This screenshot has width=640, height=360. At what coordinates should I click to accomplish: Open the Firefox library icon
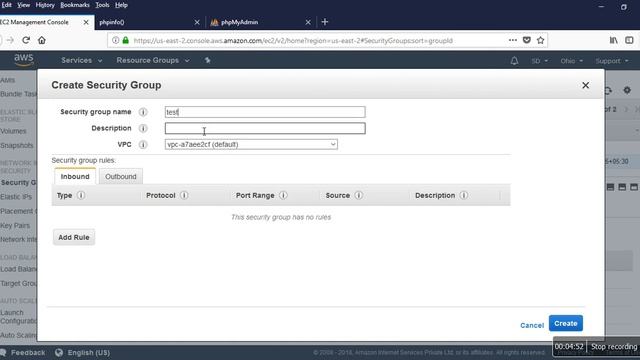613,40
